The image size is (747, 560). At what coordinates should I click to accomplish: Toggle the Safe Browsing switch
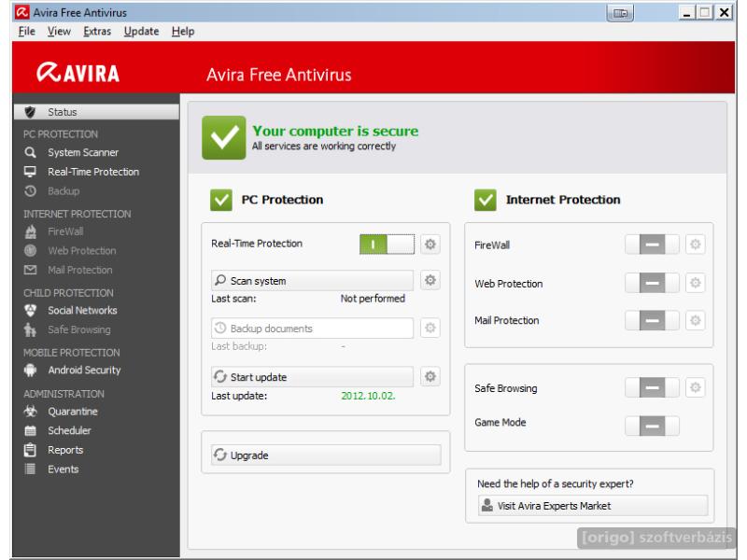pyautogui.click(x=652, y=387)
